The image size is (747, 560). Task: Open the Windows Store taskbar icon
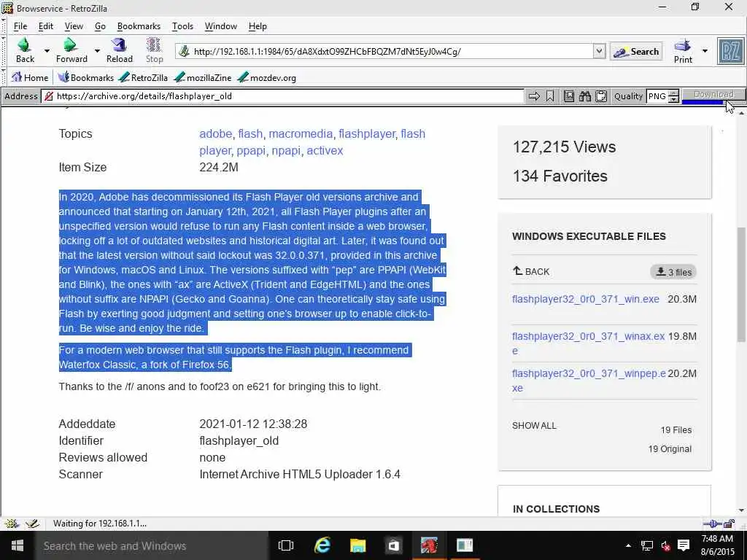click(393, 545)
